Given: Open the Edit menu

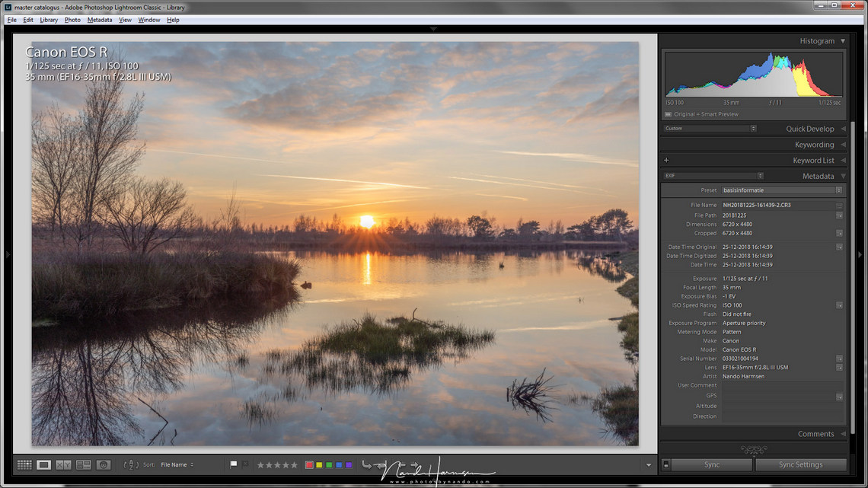Looking at the screenshot, I should click(x=28, y=20).
